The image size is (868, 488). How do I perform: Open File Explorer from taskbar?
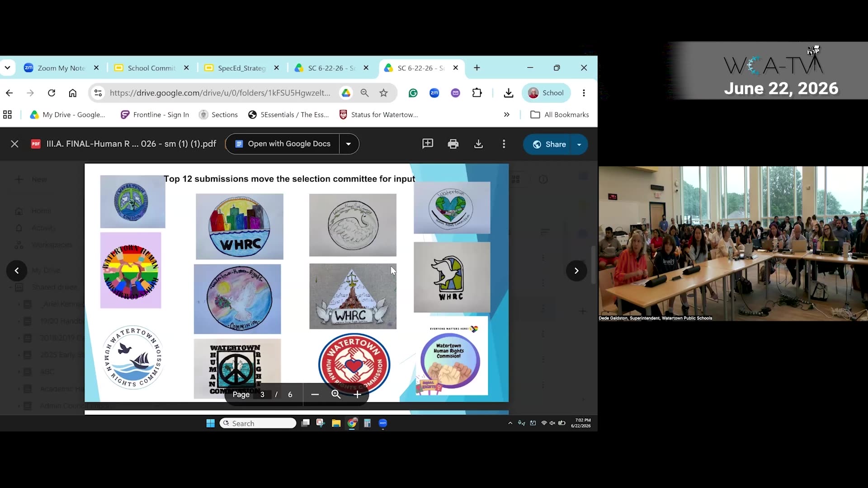coord(336,423)
